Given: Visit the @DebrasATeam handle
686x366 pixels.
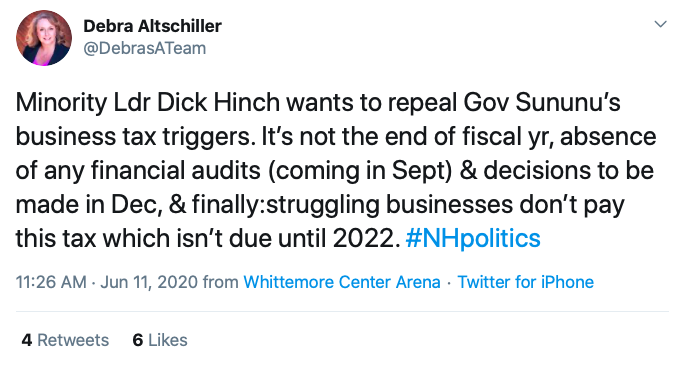Looking at the screenshot, I should pyautogui.click(x=144, y=48).
